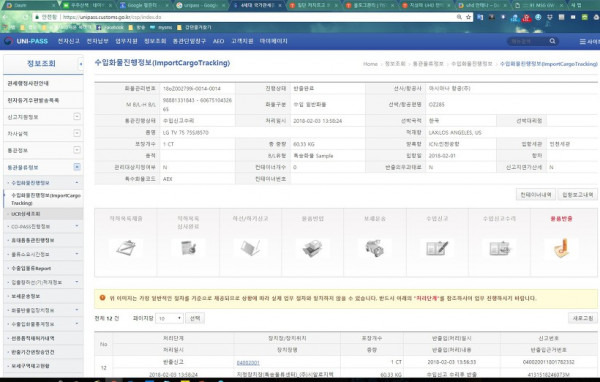The image size is (600, 382).
Task: Select UCR상세조회 in the sidebar
Action: point(26,214)
